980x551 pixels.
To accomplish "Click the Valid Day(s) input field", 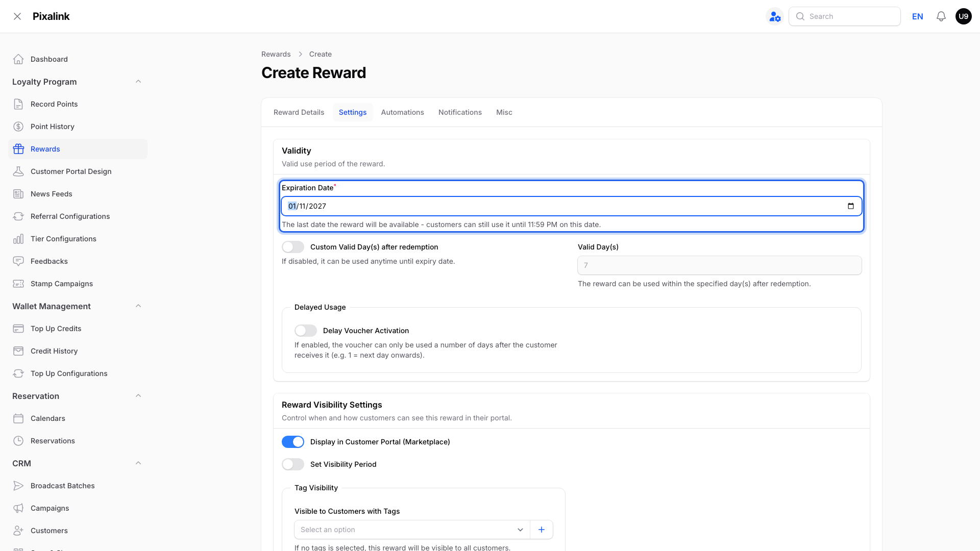I will tap(720, 265).
